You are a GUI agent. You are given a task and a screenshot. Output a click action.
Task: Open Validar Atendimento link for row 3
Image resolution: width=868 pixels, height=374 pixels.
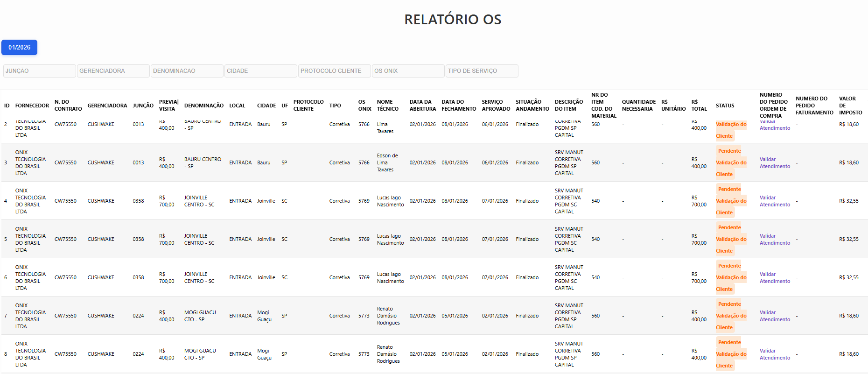[775, 162]
